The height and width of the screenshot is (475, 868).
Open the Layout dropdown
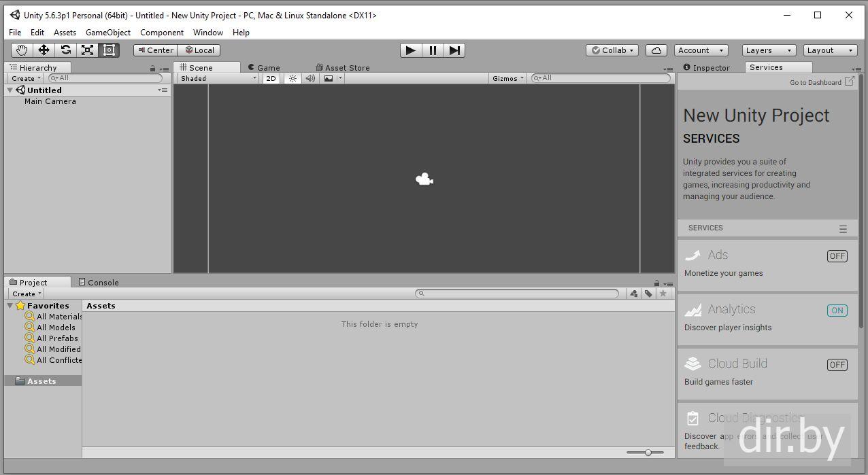point(830,50)
